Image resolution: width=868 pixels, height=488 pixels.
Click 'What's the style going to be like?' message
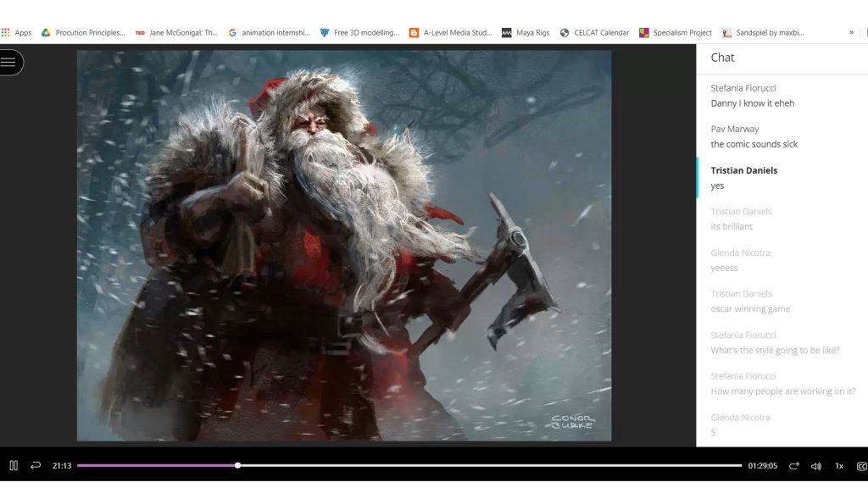[775, 350]
